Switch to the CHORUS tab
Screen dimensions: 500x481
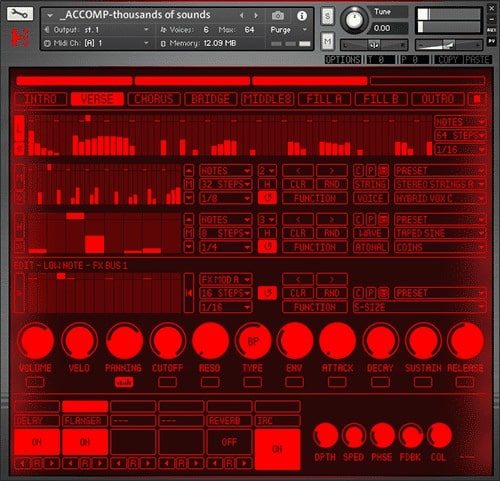click(x=154, y=99)
